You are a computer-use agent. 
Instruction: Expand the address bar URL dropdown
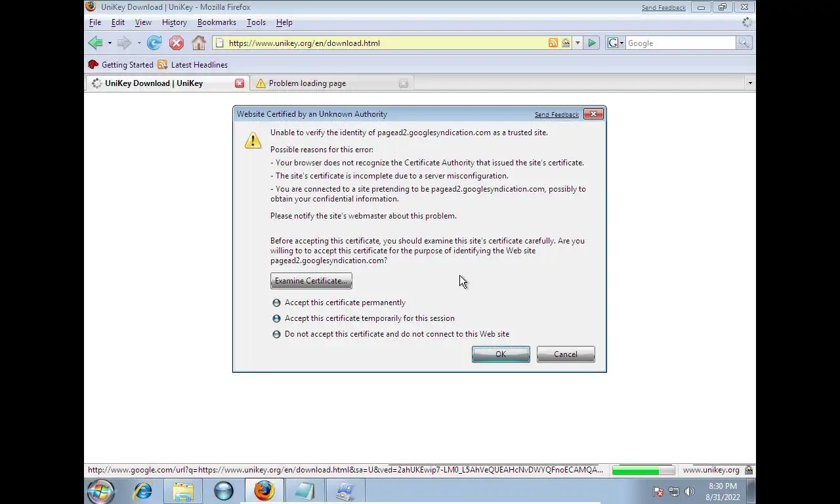coord(577,43)
